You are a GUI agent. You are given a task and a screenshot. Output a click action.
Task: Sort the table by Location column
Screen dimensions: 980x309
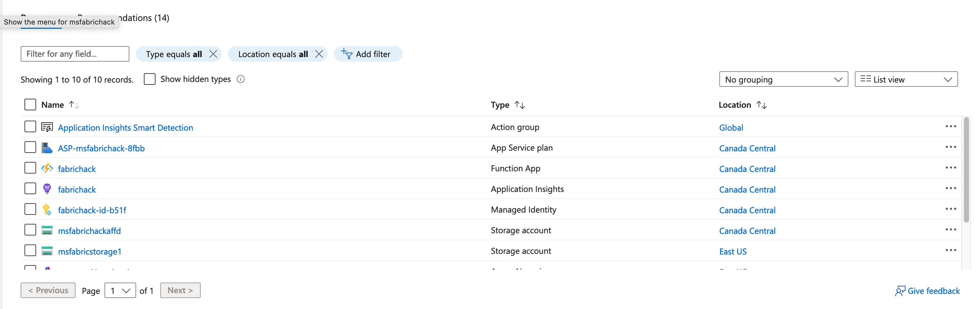tap(762, 105)
